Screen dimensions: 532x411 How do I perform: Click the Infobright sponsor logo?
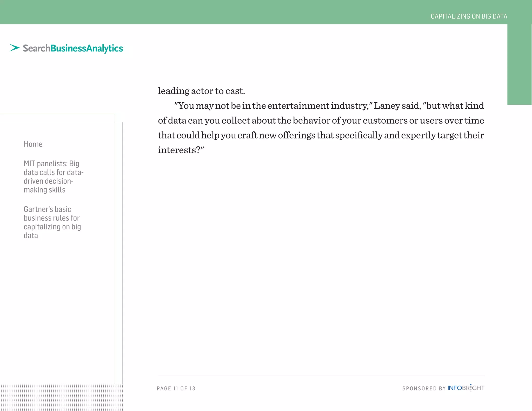(x=466, y=388)
